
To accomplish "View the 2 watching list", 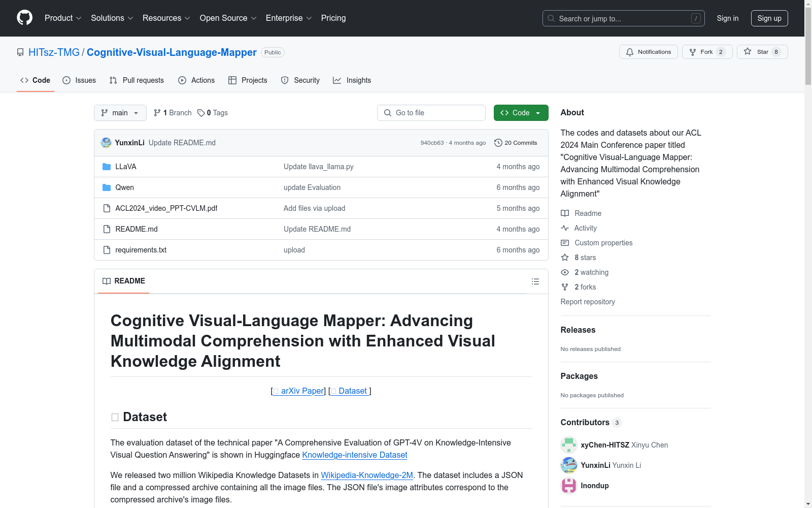I will (x=585, y=272).
